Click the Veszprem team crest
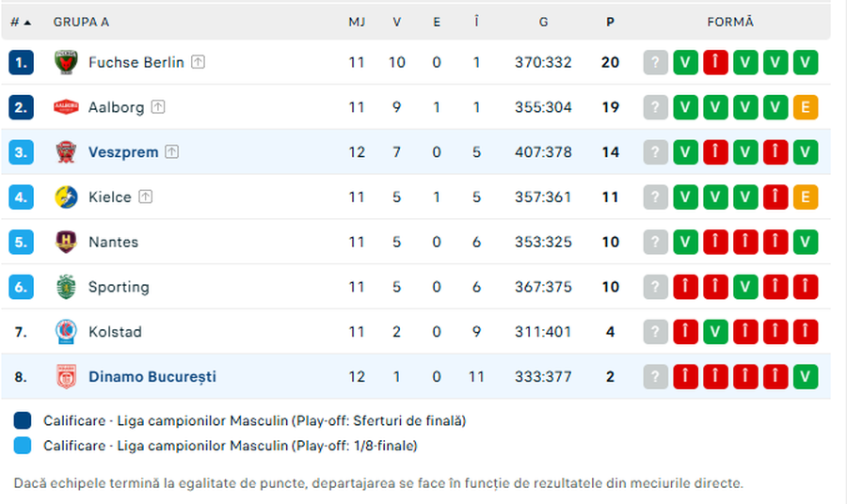Screen dimensions: 847x504 click(65, 152)
